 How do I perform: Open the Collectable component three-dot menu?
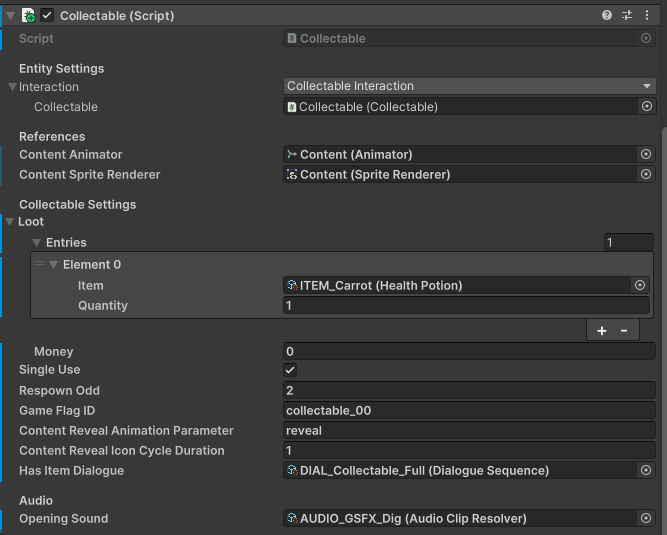coord(647,15)
